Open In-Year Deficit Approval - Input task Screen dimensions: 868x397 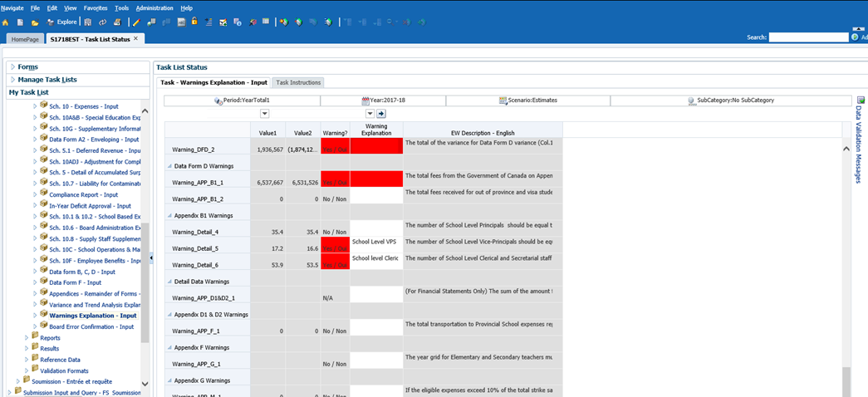point(90,206)
